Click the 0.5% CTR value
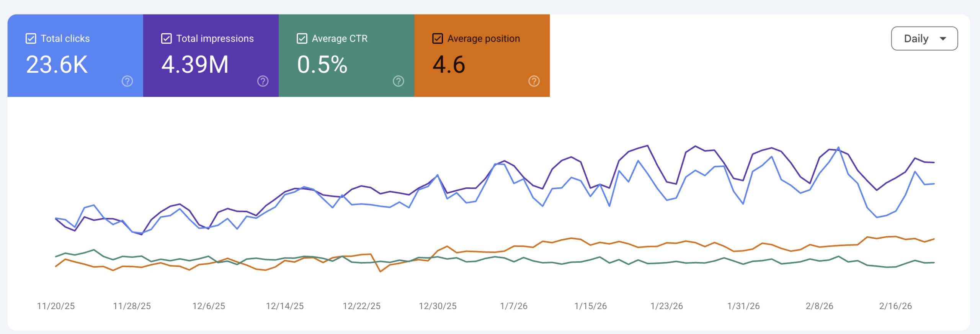Screen dimensions: 980x334 pos(322,64)
